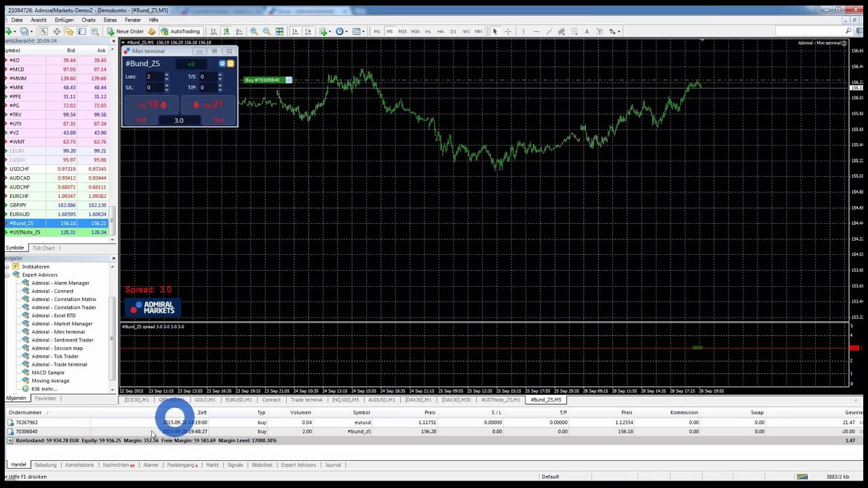868x488 pixels.
Task: Switch to the Tick Chart tab
Action: click(x=43, y=248)
